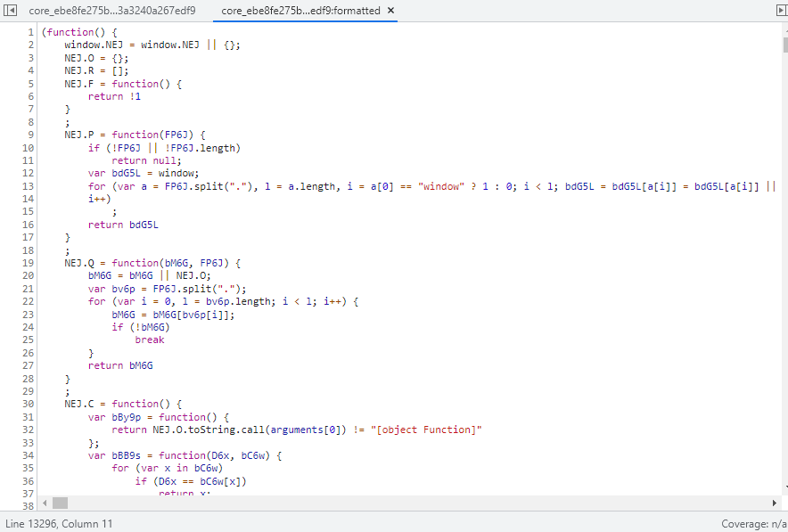Viewport: 788px width, 532px height.
Task: Click 'window.NEJ = window.NEJ || {};' code line
Action: coord(152,45)
